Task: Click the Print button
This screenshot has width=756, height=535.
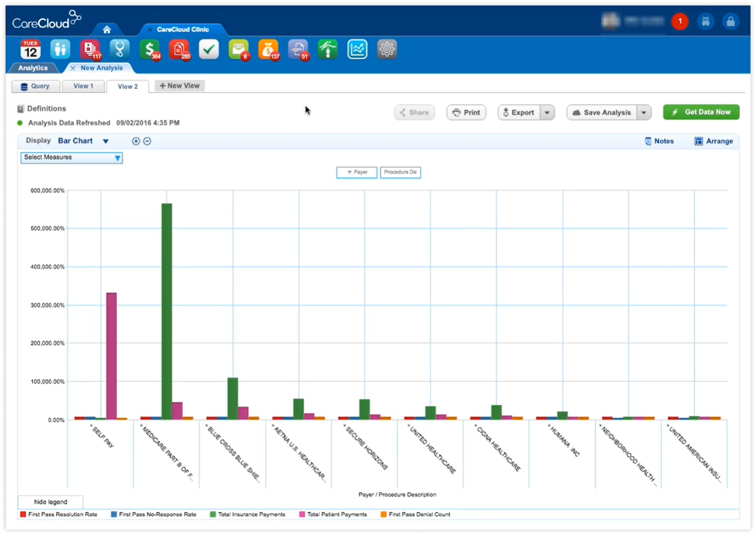Action: 466,112
